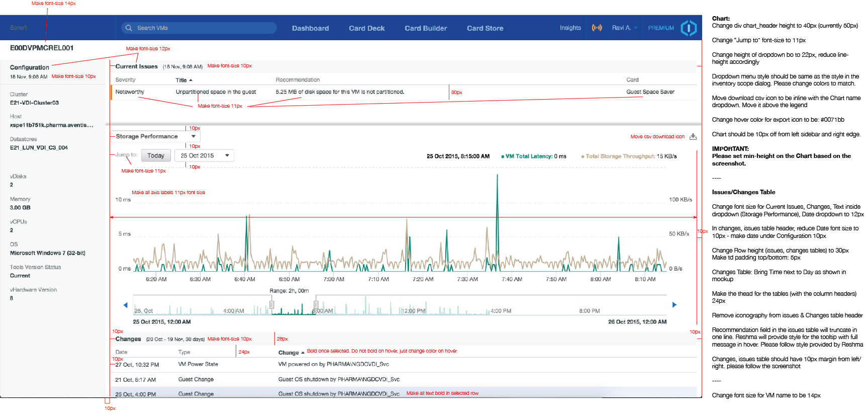This screenshot has width=868, height=415.
Task: Toggle Total Storage Throughput legend series
Action: click(x=629, y=156)
